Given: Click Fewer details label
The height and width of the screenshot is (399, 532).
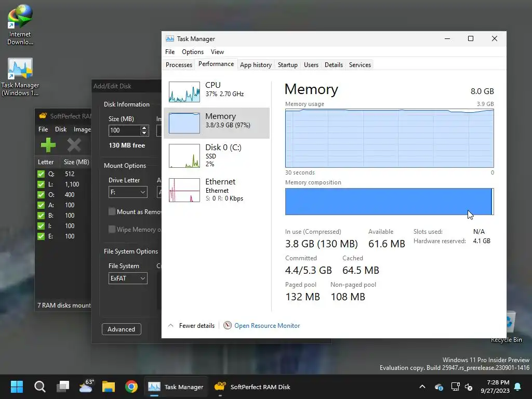Looking at the screenshot, I should click(x=197, y=326).
